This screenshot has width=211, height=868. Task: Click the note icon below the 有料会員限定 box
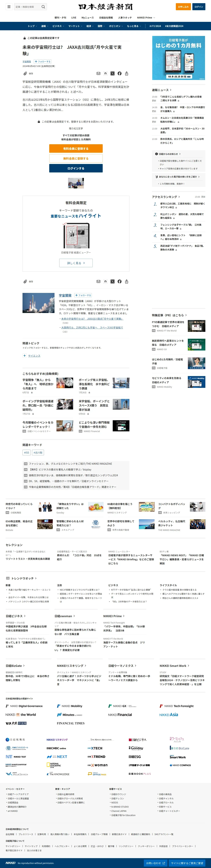pos(105,281)
